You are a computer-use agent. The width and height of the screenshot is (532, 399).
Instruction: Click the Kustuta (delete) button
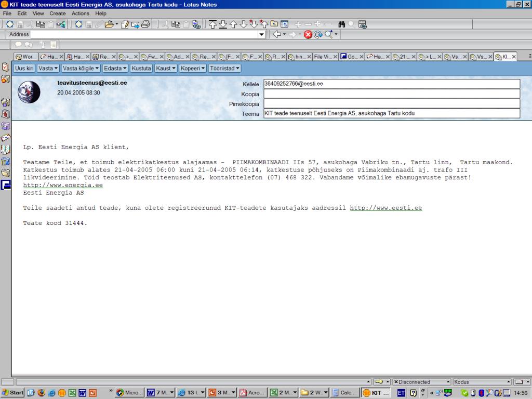pos(141,68)
